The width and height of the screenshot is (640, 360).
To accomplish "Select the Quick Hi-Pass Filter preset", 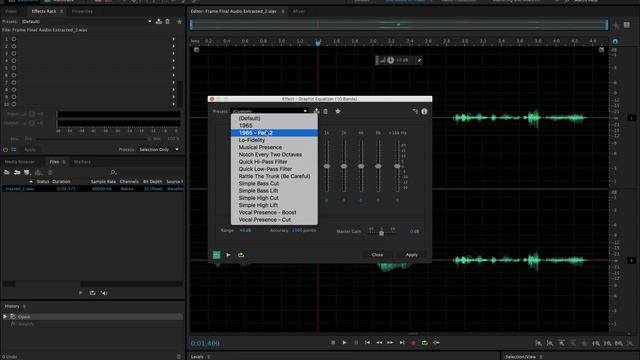I will click(263, 162).
